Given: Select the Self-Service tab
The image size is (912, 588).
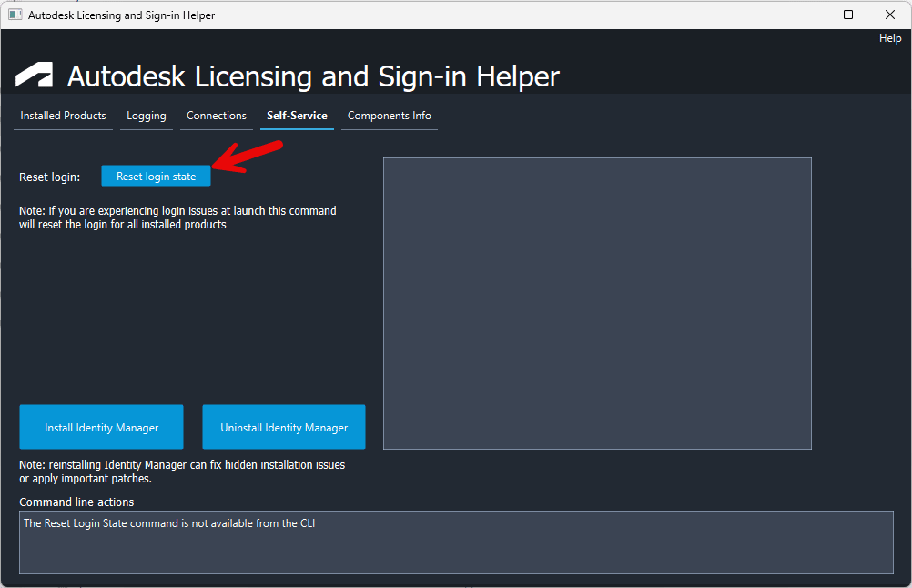Looking at the screenshot, I should [297, 116].
